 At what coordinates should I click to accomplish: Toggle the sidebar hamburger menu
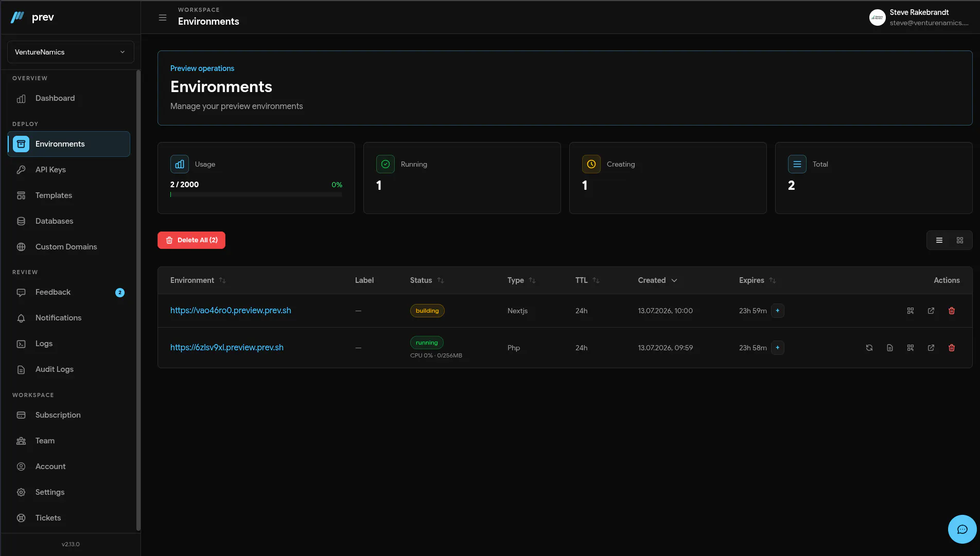[x=163, y=17]
